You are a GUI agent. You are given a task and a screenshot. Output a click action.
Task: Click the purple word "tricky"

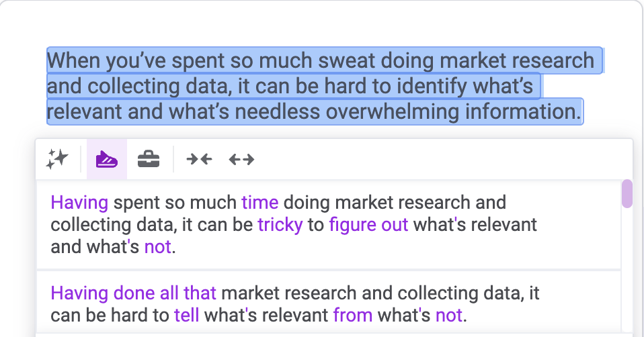(280, 225)
